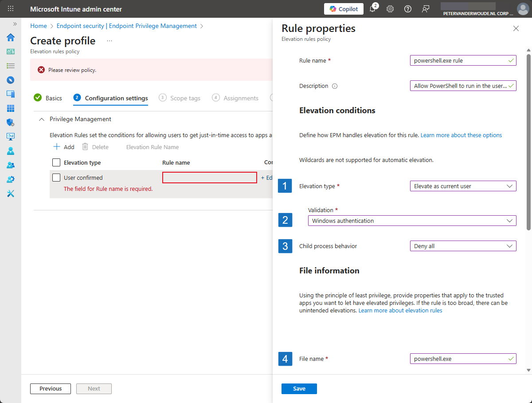This screenshot has height=403, width=532.
Task: Open Endpoint security | Endpoint Privilege Management breadcrumb
Action: tap(127, 26)
